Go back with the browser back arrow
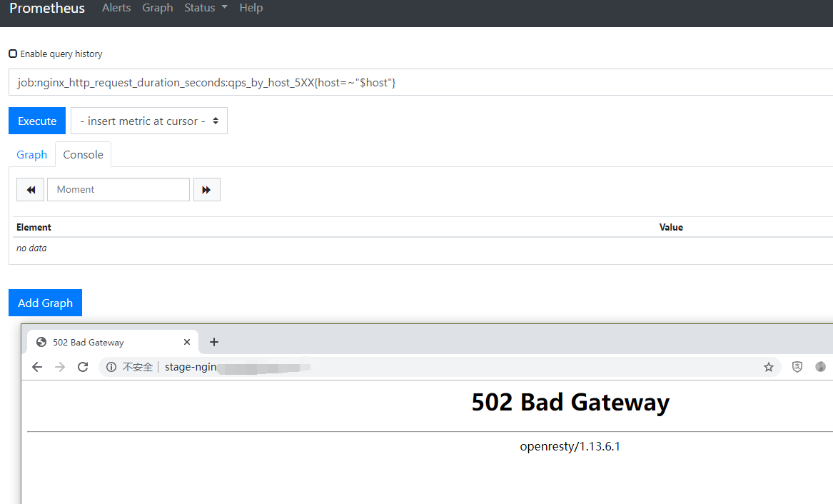The height and width of the screenshot is (504, 833). pyautogui.click(x=36, y=367)
